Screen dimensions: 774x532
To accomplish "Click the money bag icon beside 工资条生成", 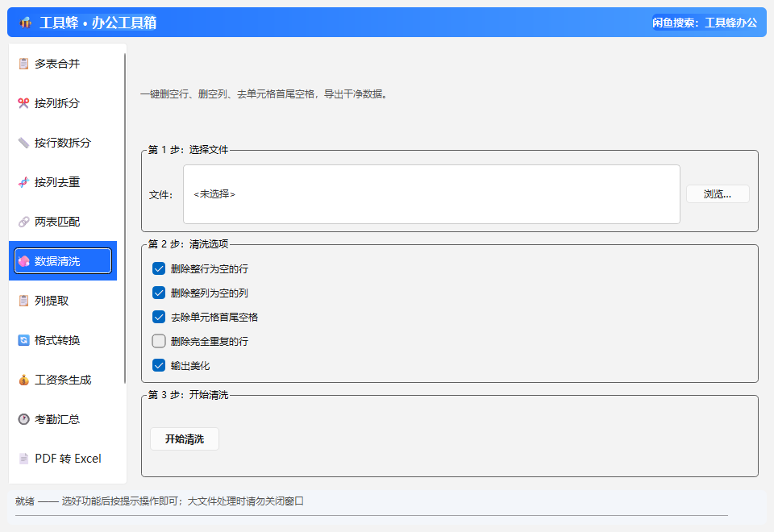I will pyautogui.click(x=23, y=380).
